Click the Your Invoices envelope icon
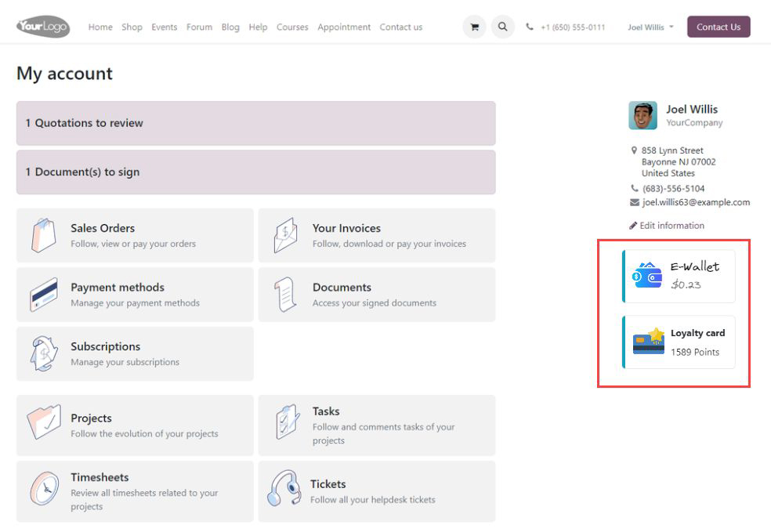This screenshot has height=532, width=771. [x=286, y=235]
